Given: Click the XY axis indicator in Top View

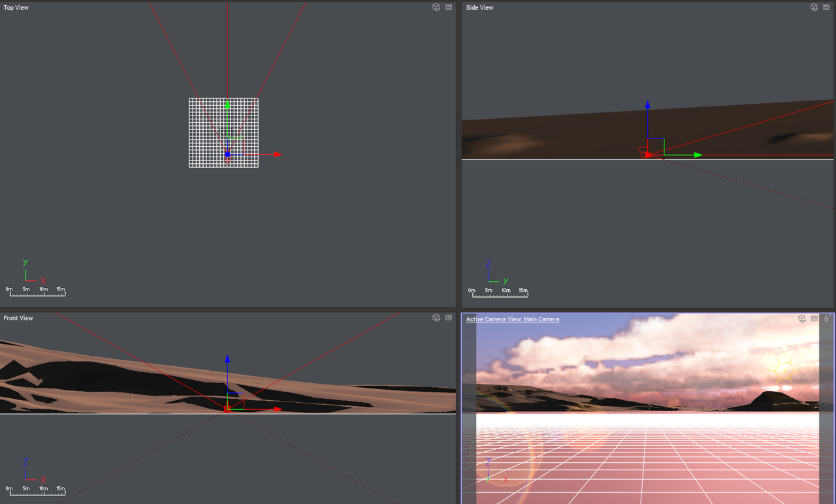Looking at the screenshot, I should click(x=34, y=271).
